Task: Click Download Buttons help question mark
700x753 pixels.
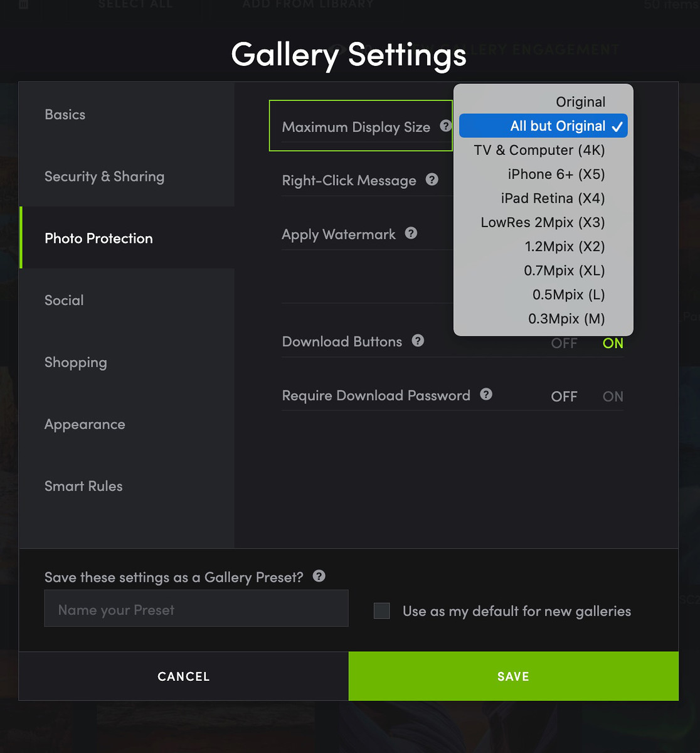Action: (418, 341)
